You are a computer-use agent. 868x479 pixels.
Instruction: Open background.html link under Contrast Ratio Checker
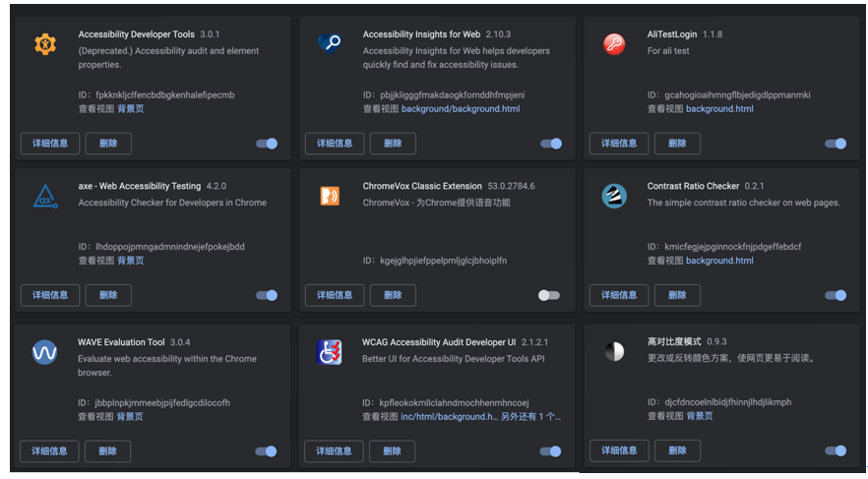719,261
